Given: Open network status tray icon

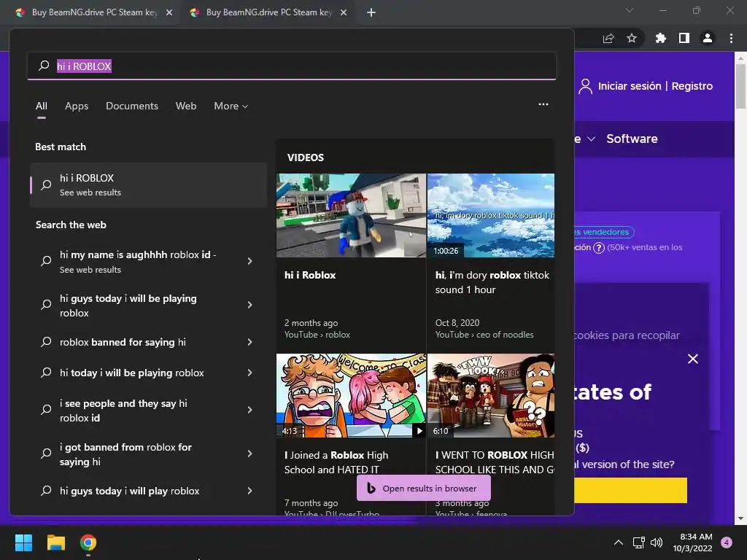Looking at the screenshot, I should (x=638, y=542).
